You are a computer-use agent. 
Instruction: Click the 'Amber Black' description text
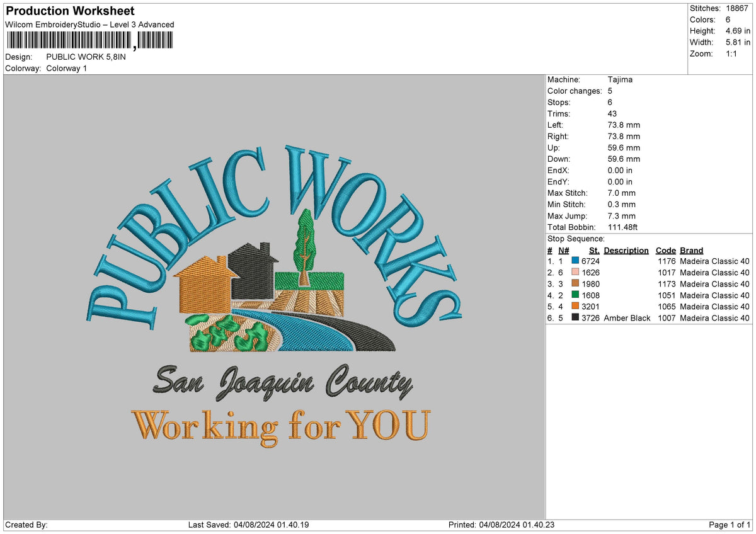pyautogui.click(x=627, y=318)
